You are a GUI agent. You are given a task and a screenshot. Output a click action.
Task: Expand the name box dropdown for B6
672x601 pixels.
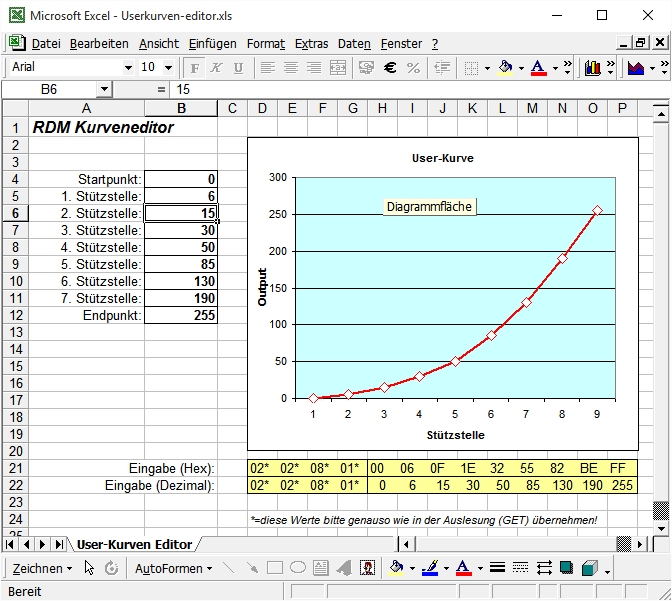pyautogui.click(x=104, y=90)
